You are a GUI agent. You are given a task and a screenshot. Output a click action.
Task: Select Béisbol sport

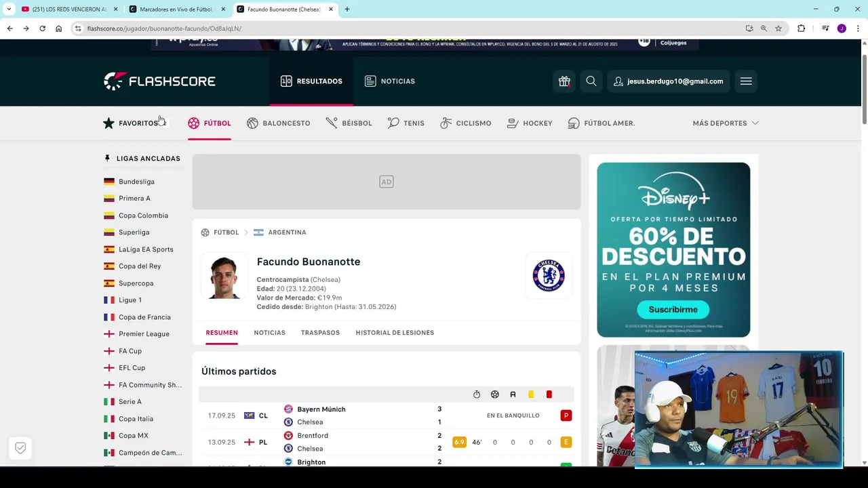(x=349, y=123)
